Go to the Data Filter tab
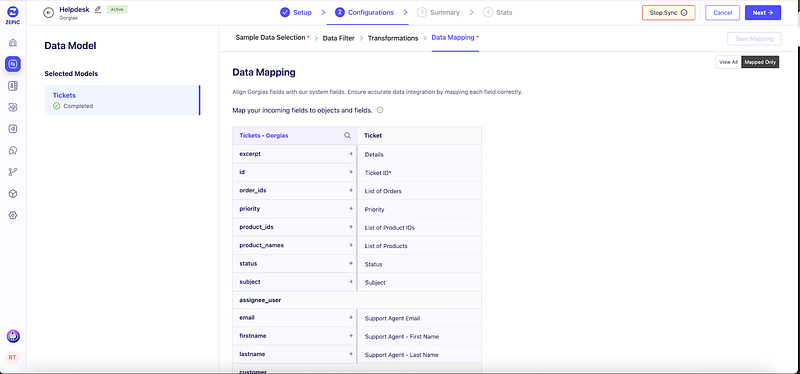 (339, 38)
